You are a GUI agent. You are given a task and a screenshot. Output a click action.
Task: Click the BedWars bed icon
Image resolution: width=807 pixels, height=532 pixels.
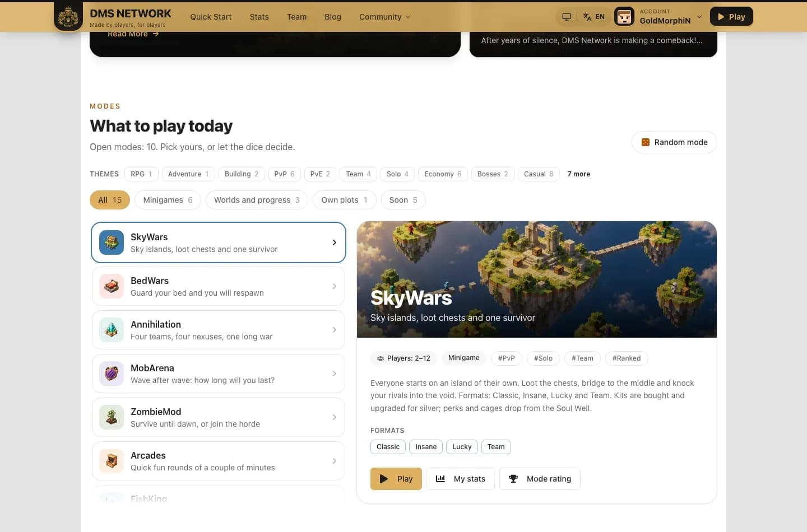112,286
